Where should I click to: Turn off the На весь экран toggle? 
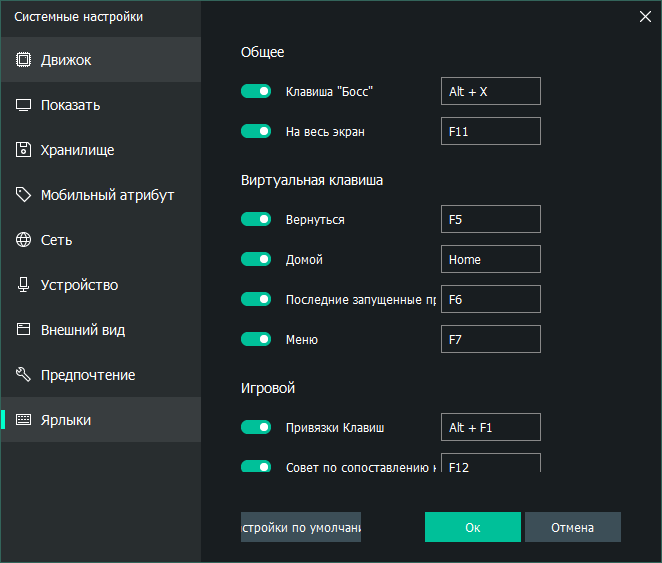[x=256, y=131]
